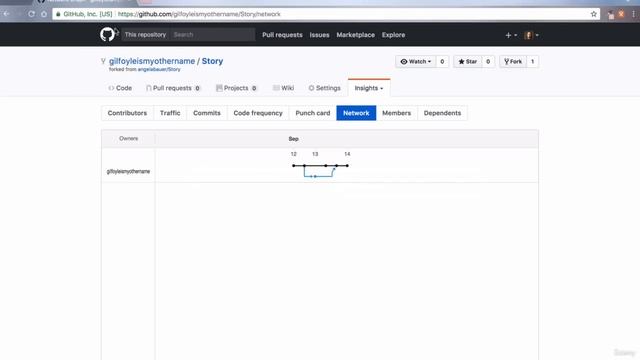Select the Network insights tab

pos(356,113)
